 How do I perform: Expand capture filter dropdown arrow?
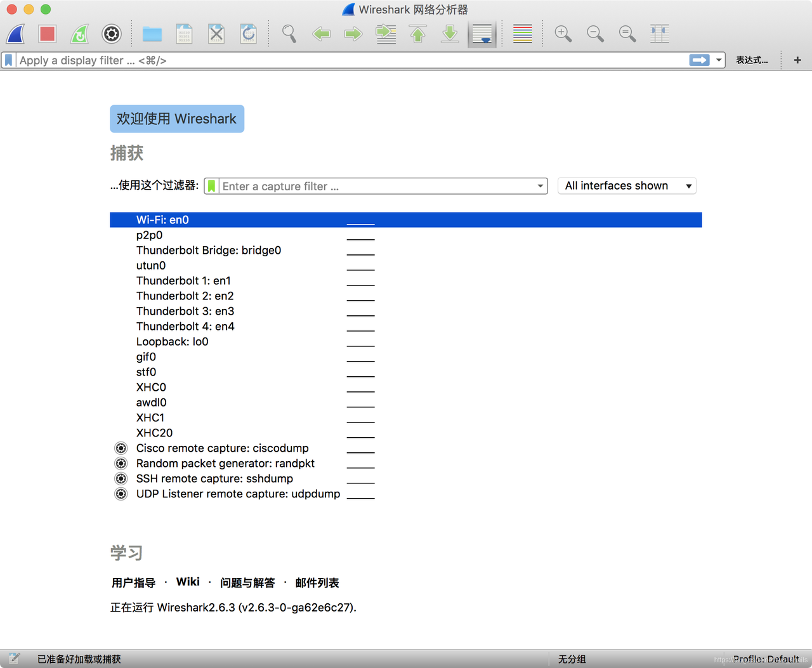[x=540, y=186]
